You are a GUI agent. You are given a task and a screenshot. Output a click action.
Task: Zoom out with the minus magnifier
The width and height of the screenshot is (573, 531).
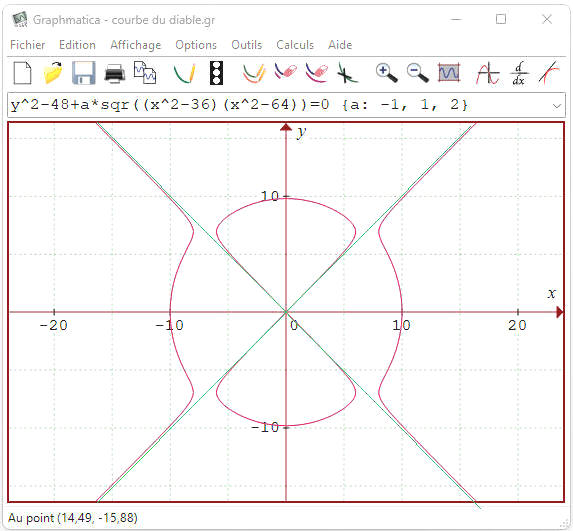(x=418, y=73)
